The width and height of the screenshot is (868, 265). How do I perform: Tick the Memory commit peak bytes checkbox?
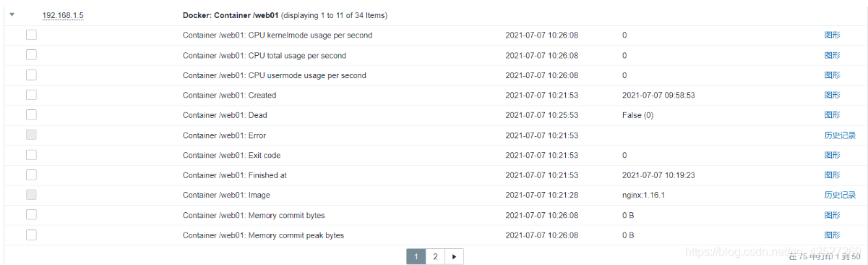click(31, 235)
